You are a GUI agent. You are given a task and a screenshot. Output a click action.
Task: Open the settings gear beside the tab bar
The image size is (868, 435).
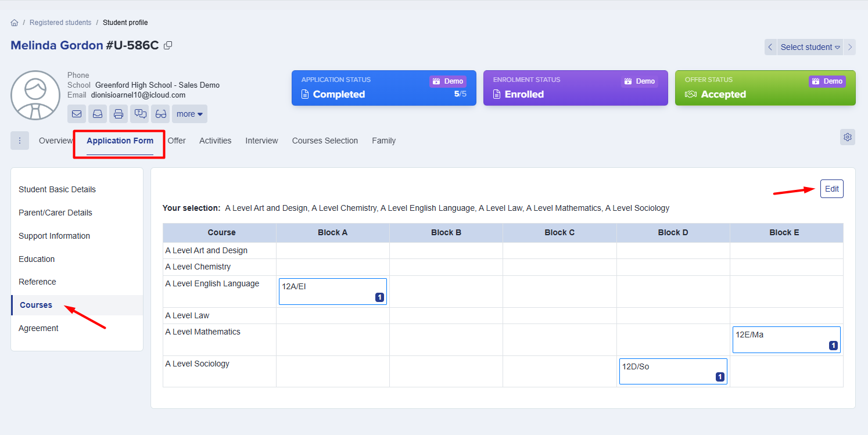pos(847,136)
